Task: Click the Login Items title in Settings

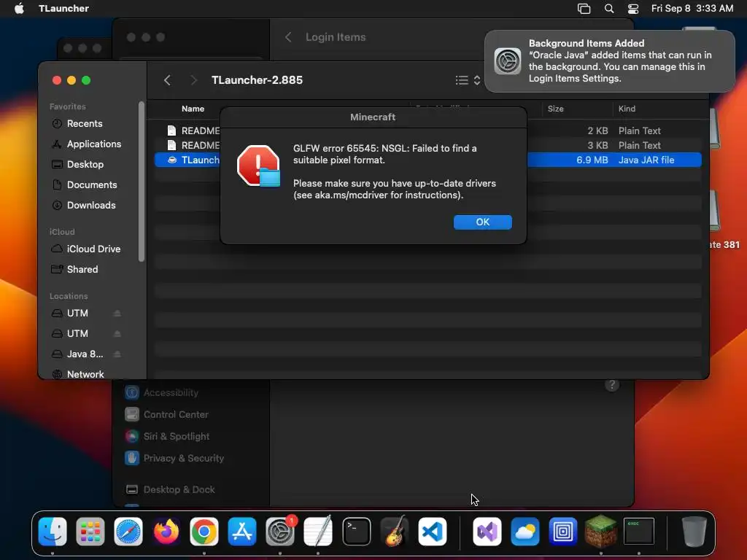Action: [336, 37]
